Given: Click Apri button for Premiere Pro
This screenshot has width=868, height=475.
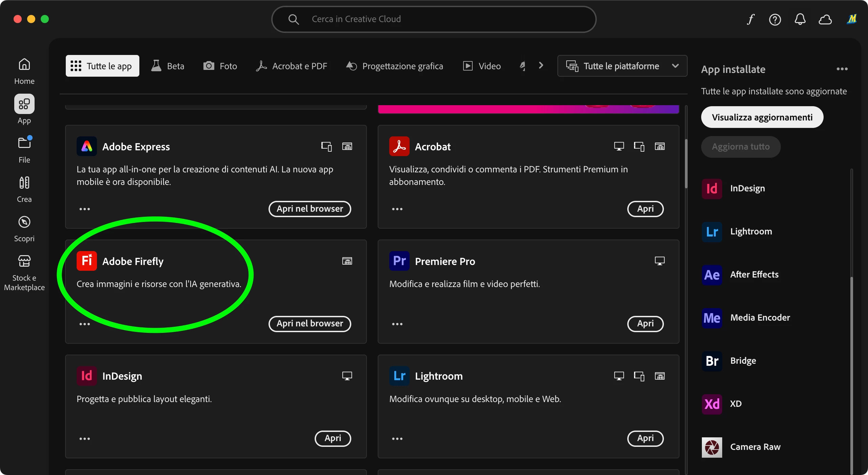Looking at the screenshot, I should pos(645,324).
